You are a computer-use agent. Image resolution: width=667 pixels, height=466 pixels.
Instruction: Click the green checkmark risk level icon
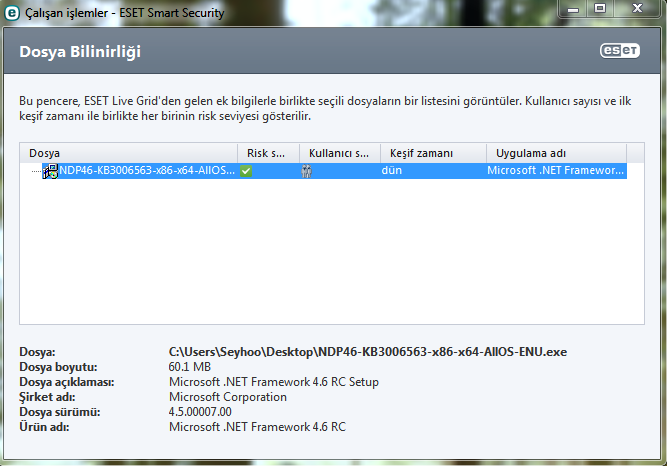246,171
